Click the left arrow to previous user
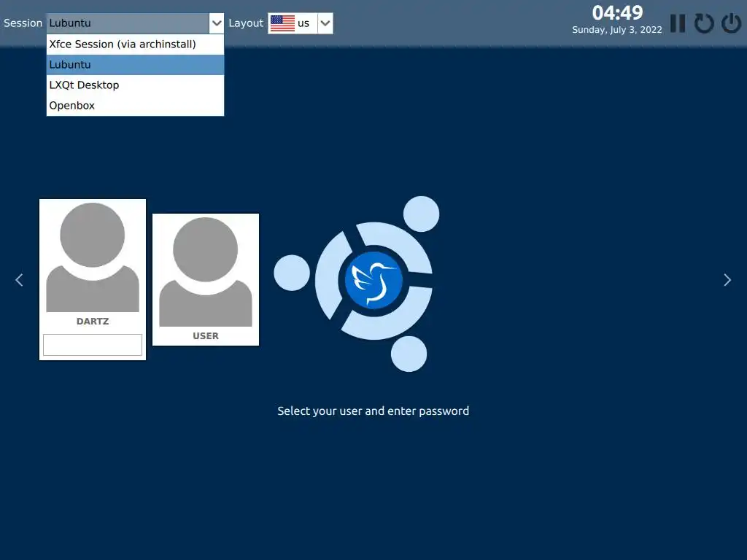 pos(19,280)
